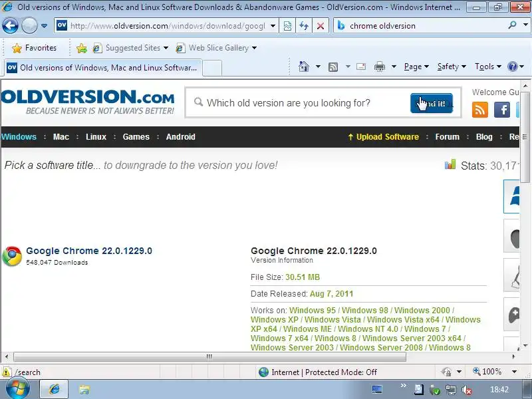Click the Internet Explorer taskbar icon
This screenshot has height=399, width=532.
55,389
